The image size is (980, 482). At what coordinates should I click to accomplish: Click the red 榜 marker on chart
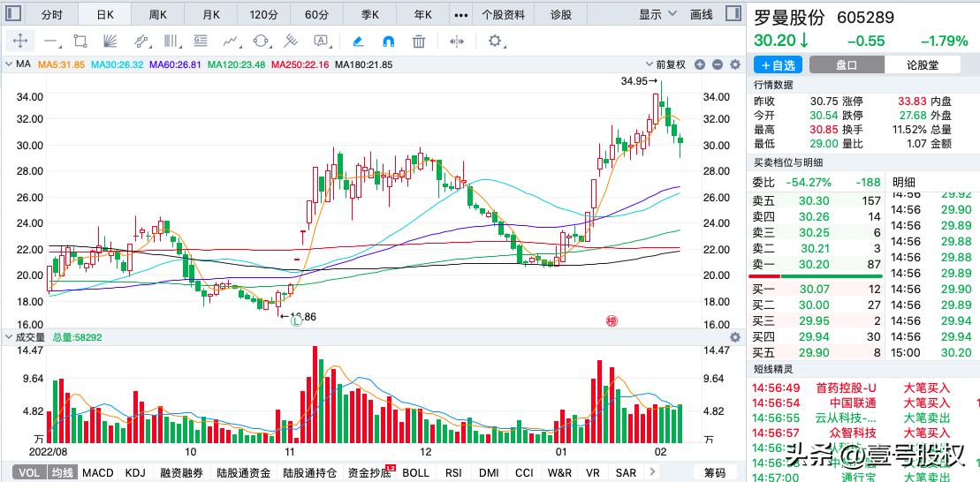(612, 321)
